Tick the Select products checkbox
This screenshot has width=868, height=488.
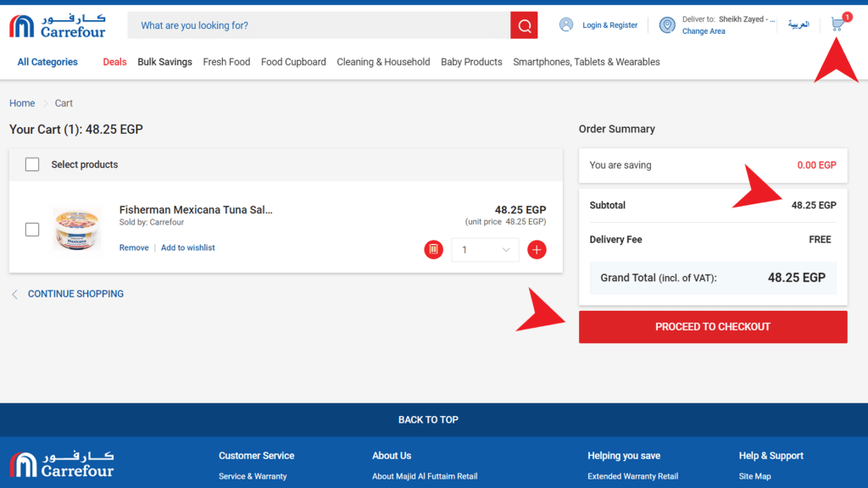click(x=32, y=164)
